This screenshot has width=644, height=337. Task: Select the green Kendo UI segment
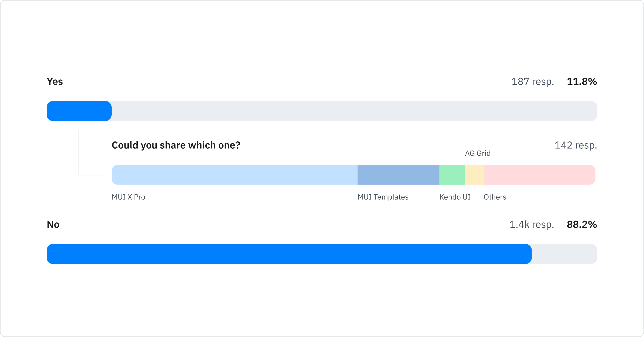coord(452,175)
